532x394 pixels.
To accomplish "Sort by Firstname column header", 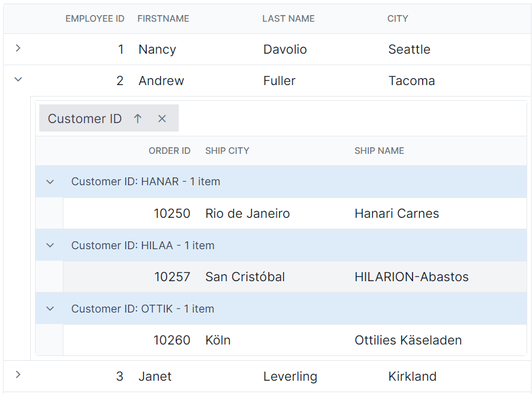I will click(x=163, y=19).
